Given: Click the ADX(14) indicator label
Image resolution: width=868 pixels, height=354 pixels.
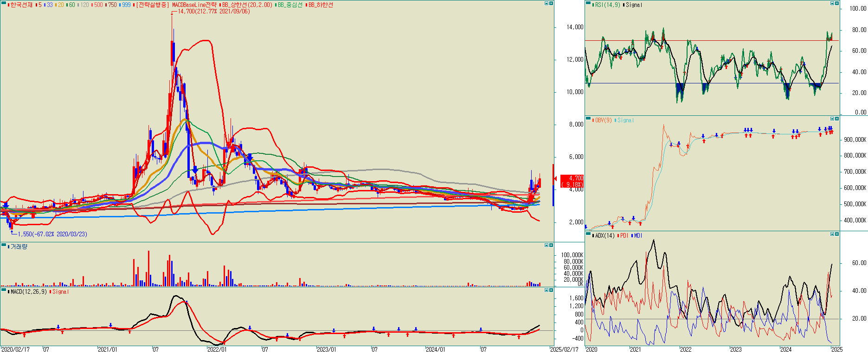Looking at the screenshot, I should click(604, 235).
